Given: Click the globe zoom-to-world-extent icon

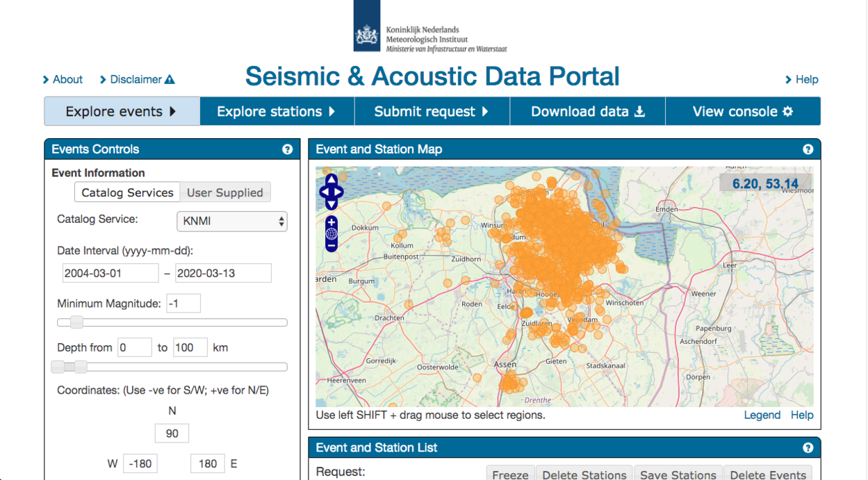Looking at the screenshot, I should [x=331, y=234].
